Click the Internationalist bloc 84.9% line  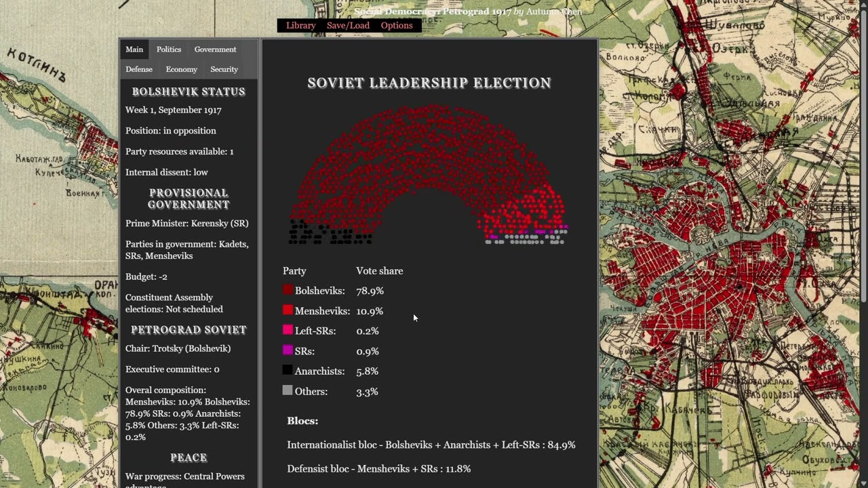(x=431, y=445)
